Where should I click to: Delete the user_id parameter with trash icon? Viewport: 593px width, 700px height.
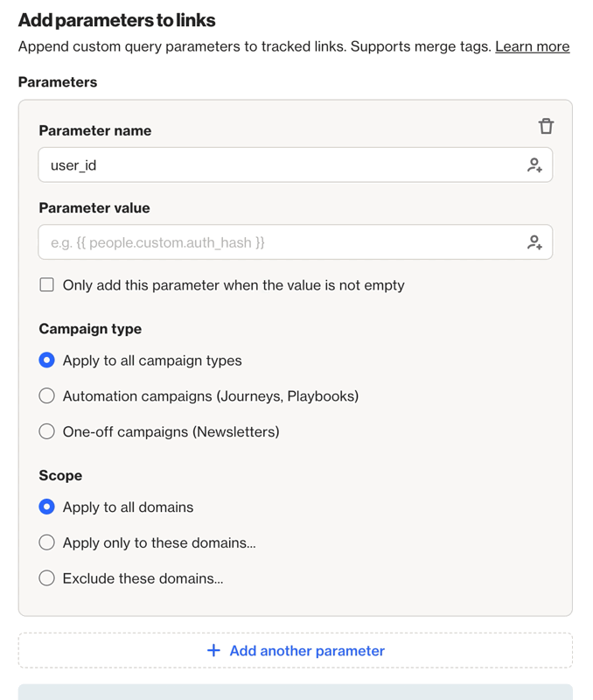pyautogui.click(x=546, y=126)
